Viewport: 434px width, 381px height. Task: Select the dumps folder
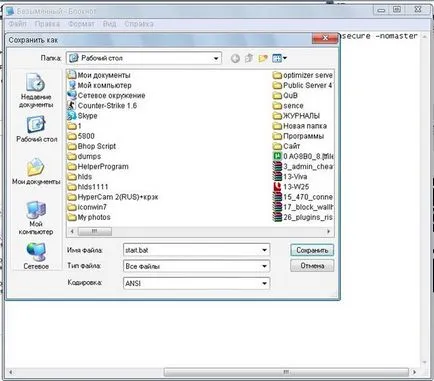[x=84, y=156]
